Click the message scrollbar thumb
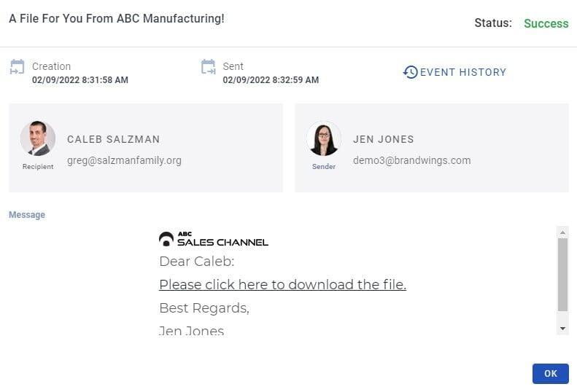577x392 pixels. pyautogui.click(x=562, y=275)
